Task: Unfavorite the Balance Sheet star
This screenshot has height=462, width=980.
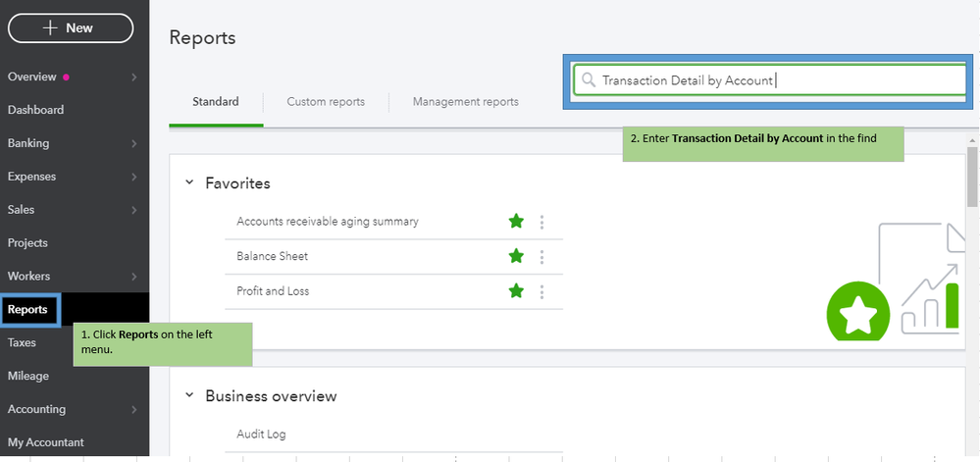Action: [x=516, y=256]
